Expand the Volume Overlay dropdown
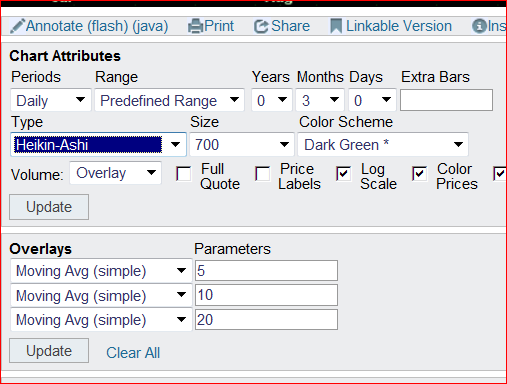This screenshot has width=507, height=384. pyautogui.click(x=116, y=173)
